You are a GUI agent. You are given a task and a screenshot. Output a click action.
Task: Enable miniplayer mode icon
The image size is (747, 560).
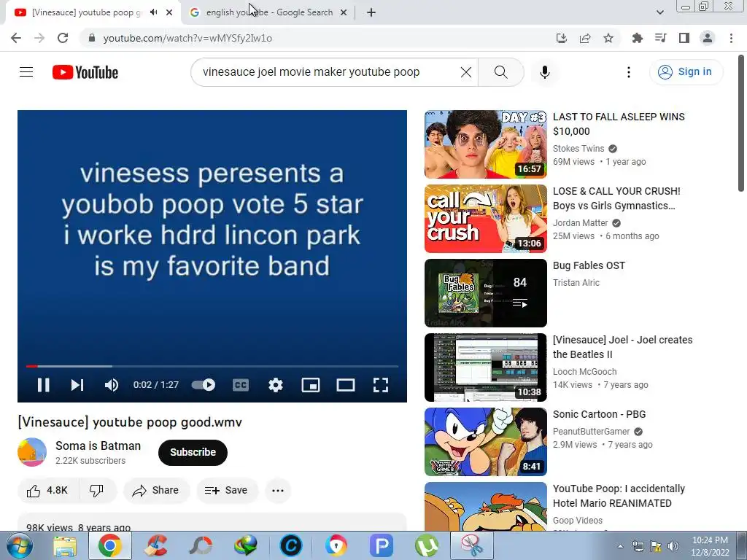[311, 385]
